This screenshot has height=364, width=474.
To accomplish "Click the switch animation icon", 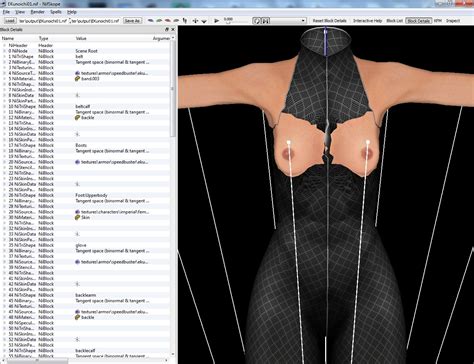I will click(x=266, y=21).
